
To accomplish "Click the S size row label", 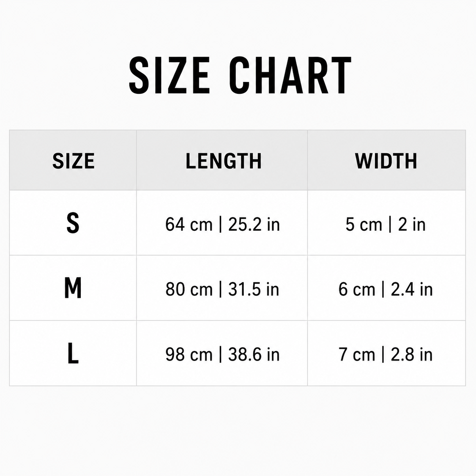I will pyautogui.click(x=73, y=223).
